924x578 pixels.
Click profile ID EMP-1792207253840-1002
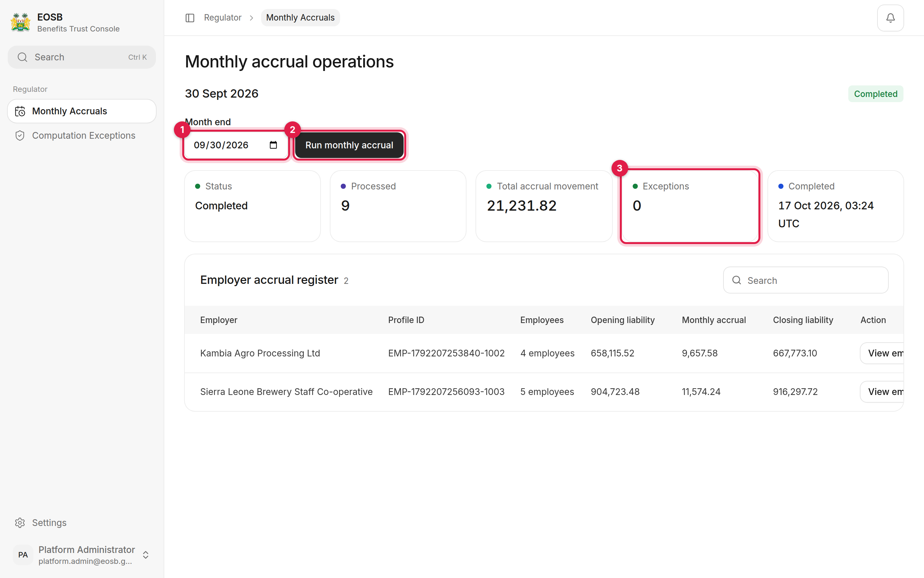coord(446,353)
